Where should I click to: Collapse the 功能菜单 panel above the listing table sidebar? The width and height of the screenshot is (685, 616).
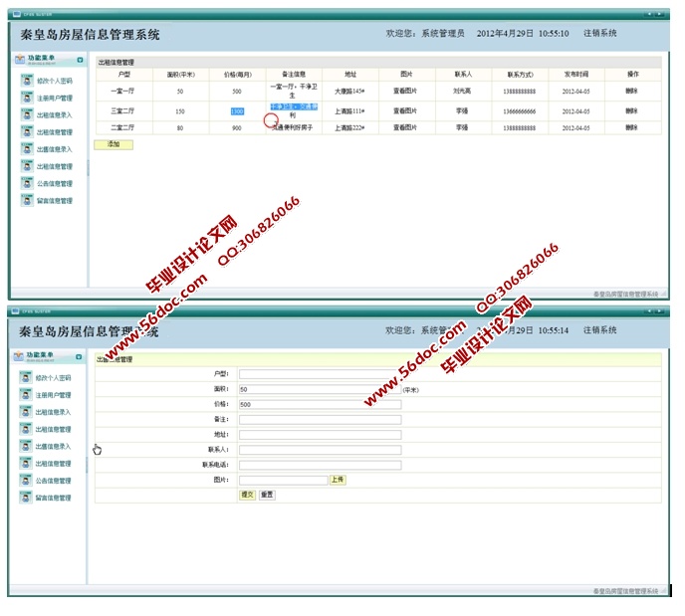pos(80,60)
